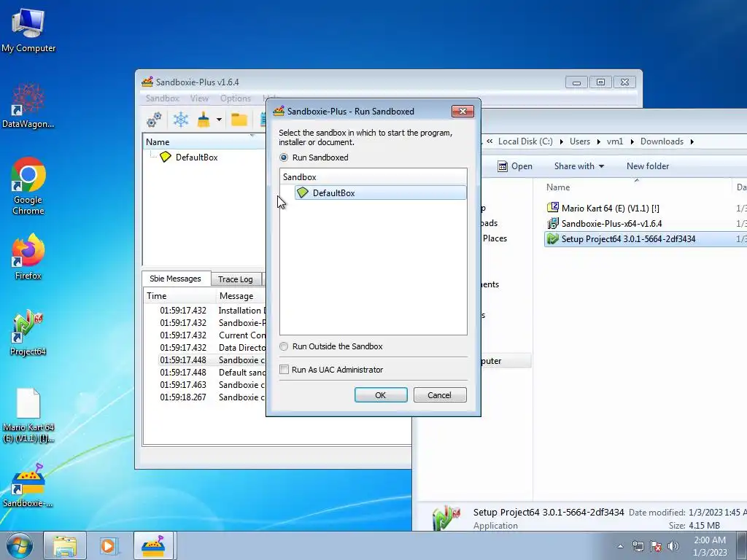747x560 pixels.
Task: Click Open in the Explorer toolbar
Action: pyautogui.click(x=515, y=166)
